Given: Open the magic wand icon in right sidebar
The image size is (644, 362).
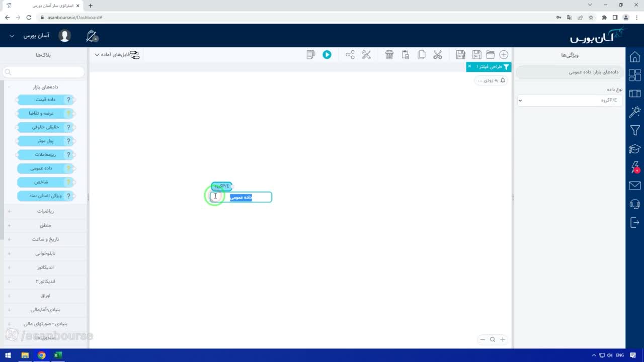Looking at the screenshot, I should (635, 112).
